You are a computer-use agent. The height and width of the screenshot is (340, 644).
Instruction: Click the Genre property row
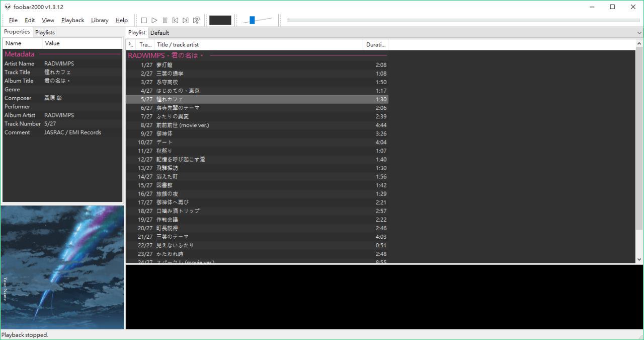point(62,89)
